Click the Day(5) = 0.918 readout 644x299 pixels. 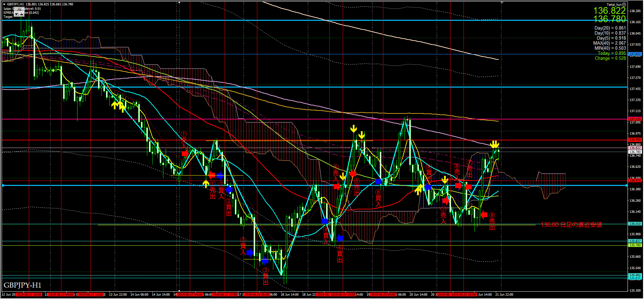[611, 38]
